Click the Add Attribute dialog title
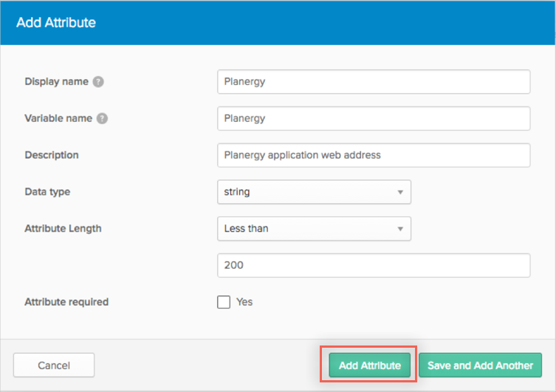556x392 pixels. pyautogui.click(x=56, y=23)
